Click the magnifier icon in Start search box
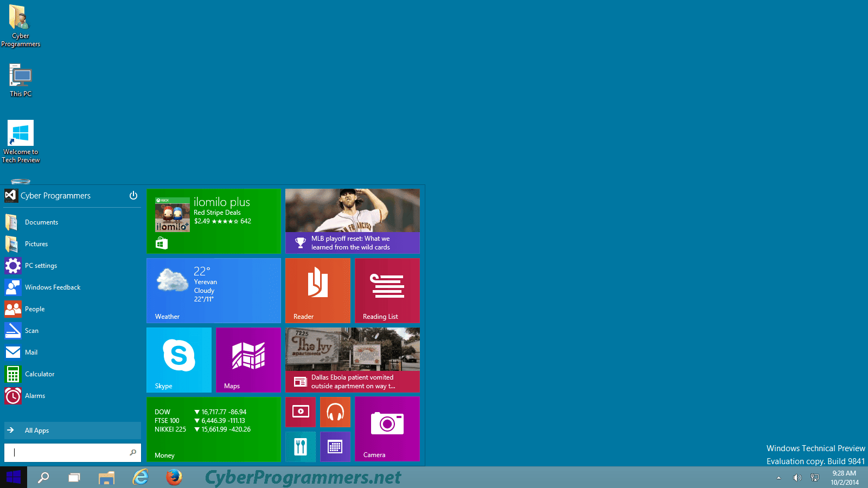The image size is (868, 488). [x=133, y=452]
